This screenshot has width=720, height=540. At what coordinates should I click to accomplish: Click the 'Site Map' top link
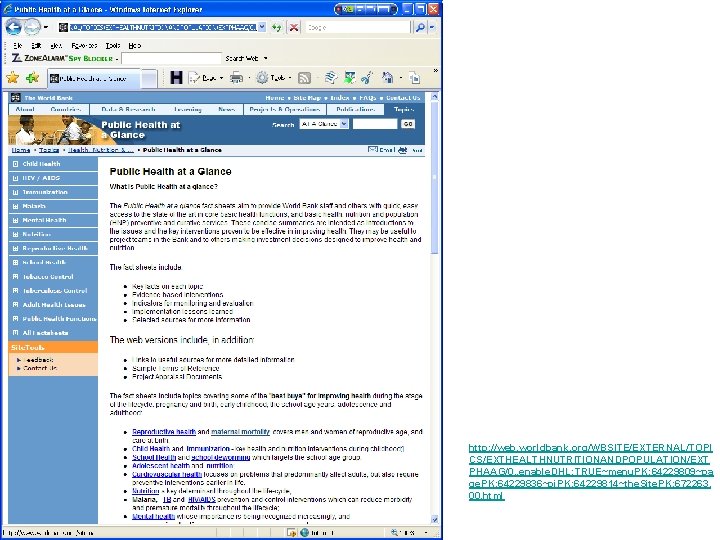307,98
